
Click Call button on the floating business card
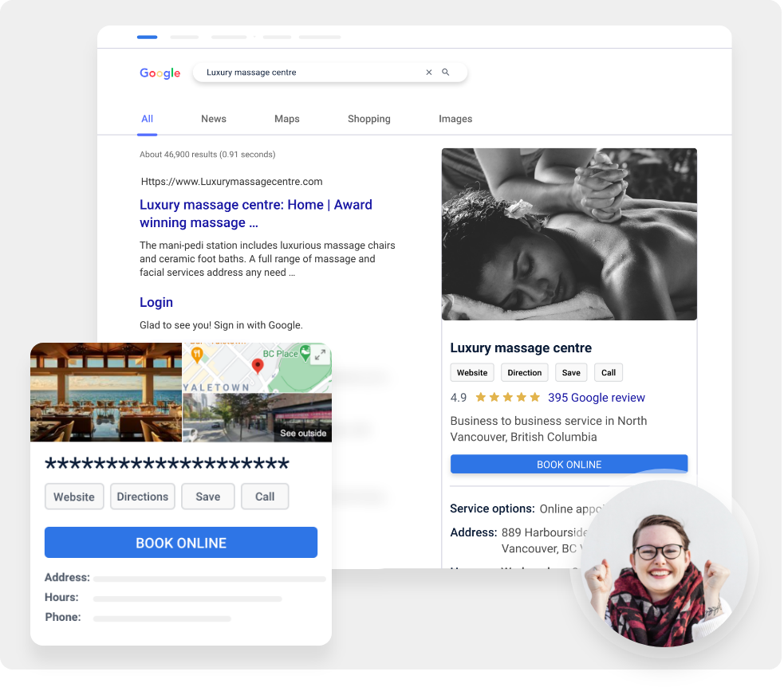point(265,497)
